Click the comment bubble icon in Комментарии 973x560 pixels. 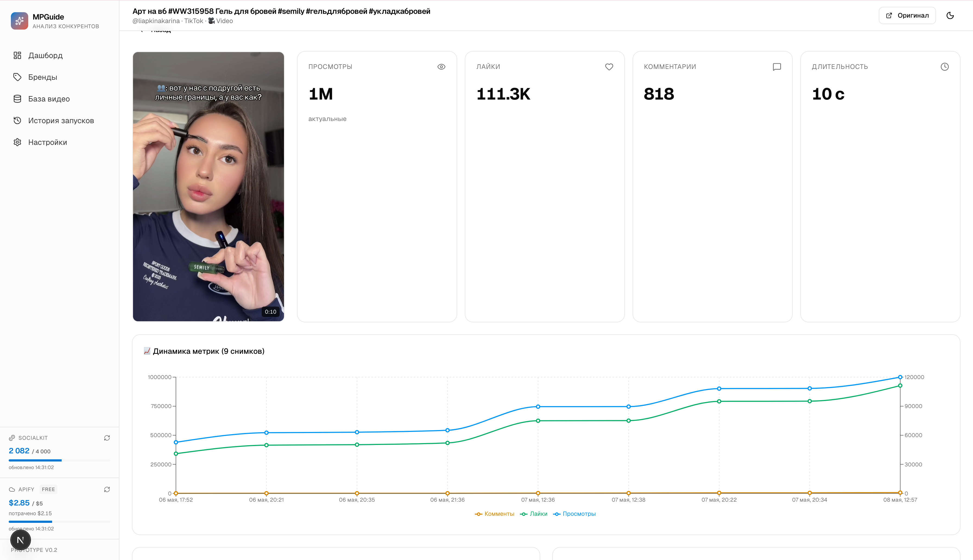click(x=777, y=67)
